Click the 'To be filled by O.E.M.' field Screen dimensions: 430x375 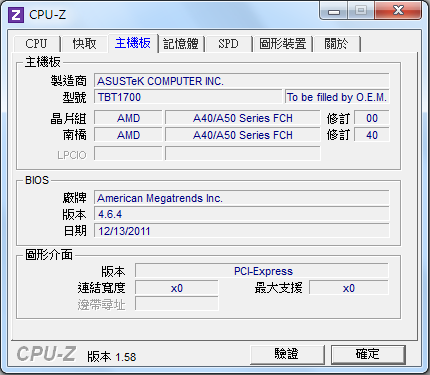click(337, 97)
